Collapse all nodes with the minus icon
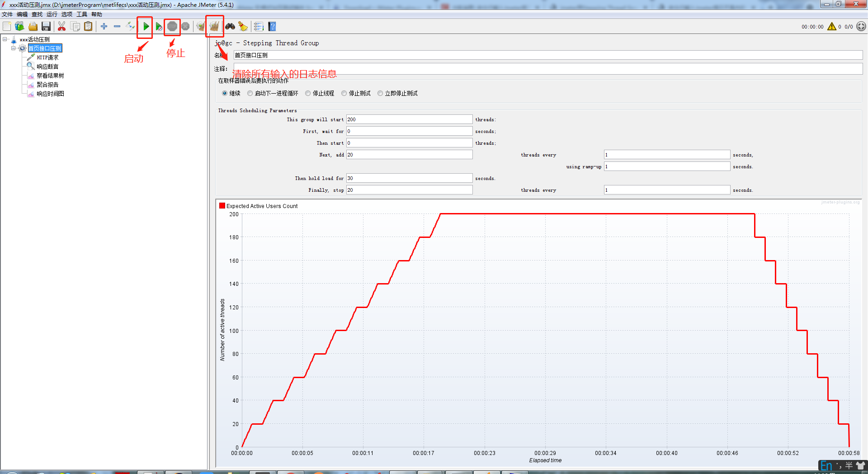868x474 pixels. [x=117, y=26]
